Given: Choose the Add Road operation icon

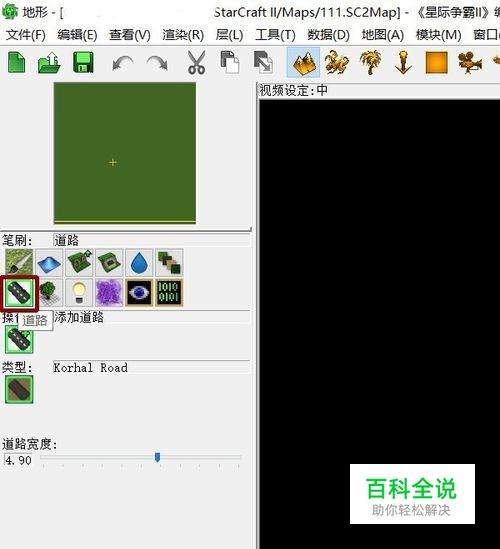Looking at the screenshot, I should click(x=19, y=339).
